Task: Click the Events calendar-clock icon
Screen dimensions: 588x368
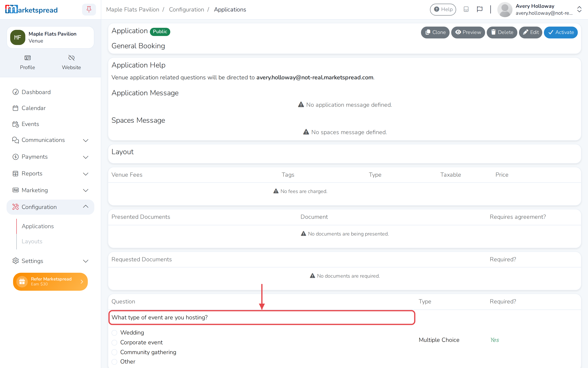Action: click(16, 124)
